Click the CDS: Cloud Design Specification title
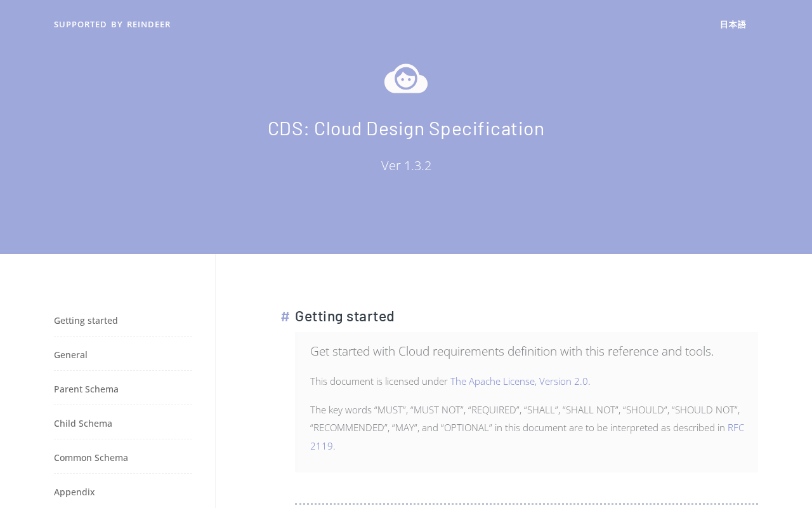Viewport: 812px width, 508px height. 406,128
